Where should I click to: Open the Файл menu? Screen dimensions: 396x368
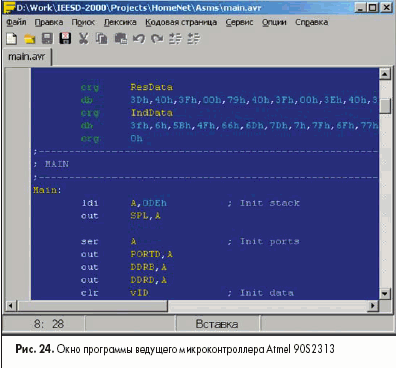pos(16,22)
